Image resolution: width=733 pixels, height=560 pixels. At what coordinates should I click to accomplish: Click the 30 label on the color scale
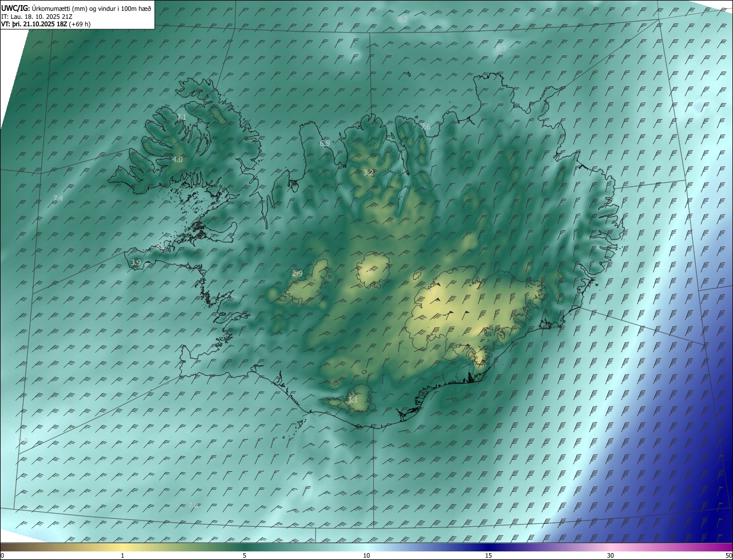[x=610, y=555]
